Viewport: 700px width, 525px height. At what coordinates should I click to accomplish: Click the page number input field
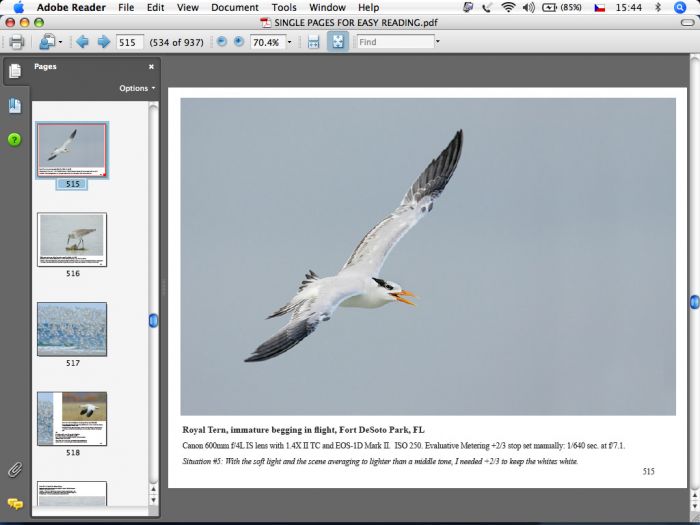(x=129, y=42)
